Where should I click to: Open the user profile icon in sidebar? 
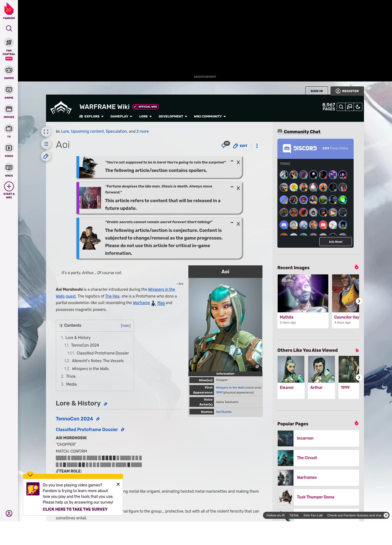pyautogui.click(x=9, y=513)
